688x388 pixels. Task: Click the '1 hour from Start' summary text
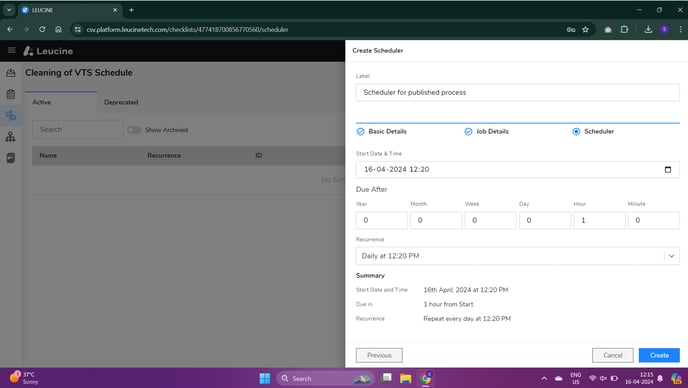tap(448, 304)
